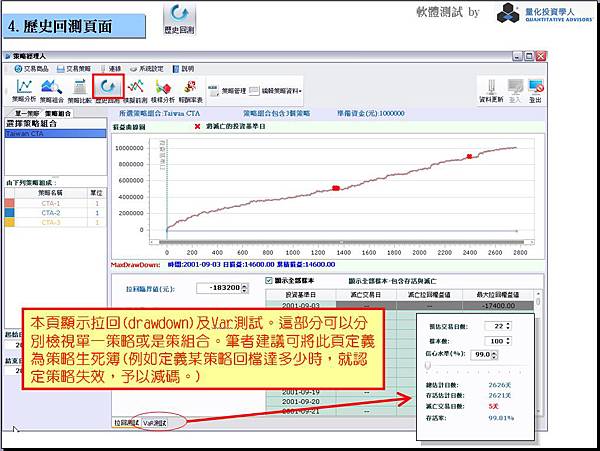Click the red marker near 2400 on chart
This screenshot has width=600, height=451.
[470, 156]
